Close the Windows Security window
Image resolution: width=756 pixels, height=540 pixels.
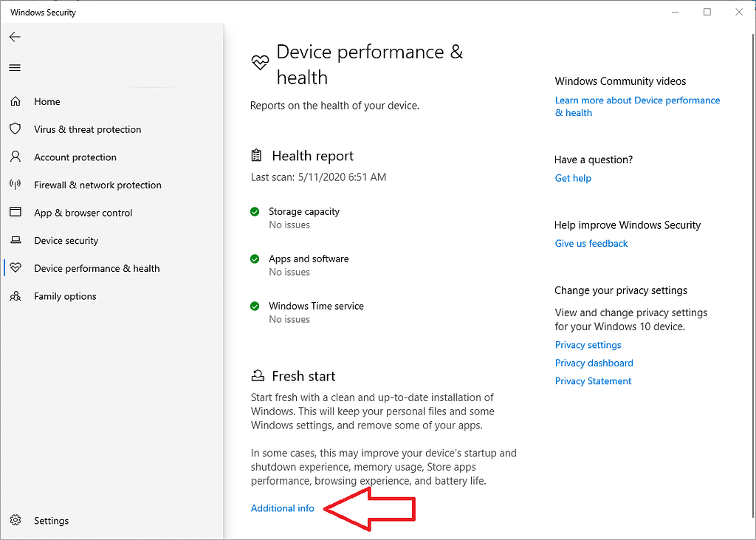click(738, 12)
